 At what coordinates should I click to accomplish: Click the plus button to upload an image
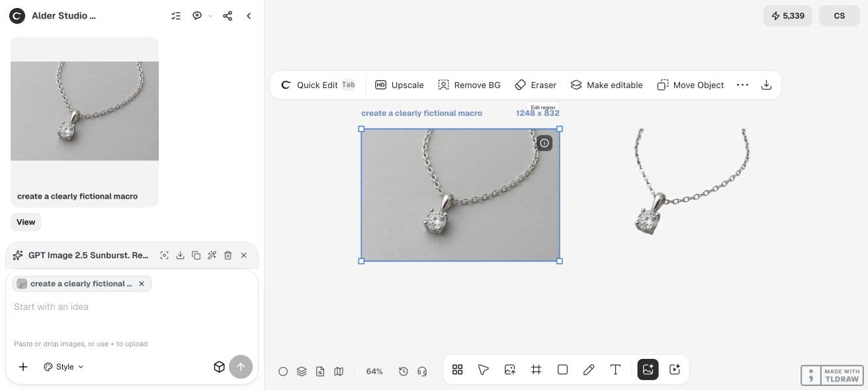(23, 367)
